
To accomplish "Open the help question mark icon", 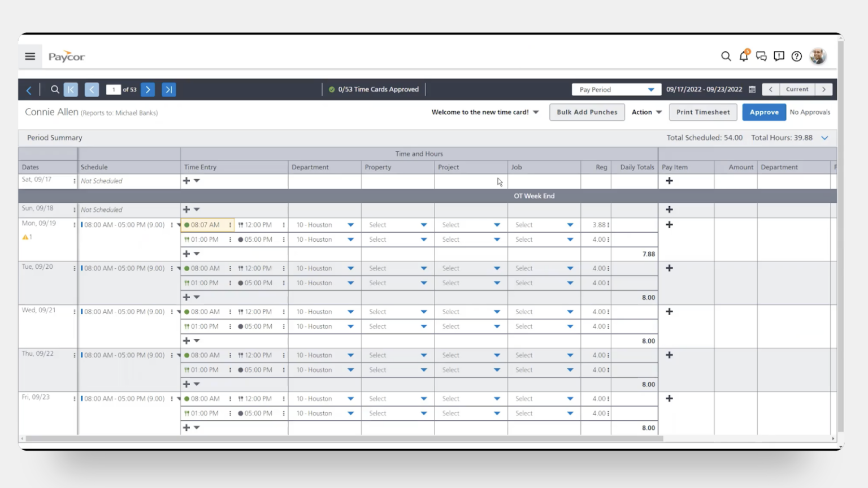I will coord(796,56).
